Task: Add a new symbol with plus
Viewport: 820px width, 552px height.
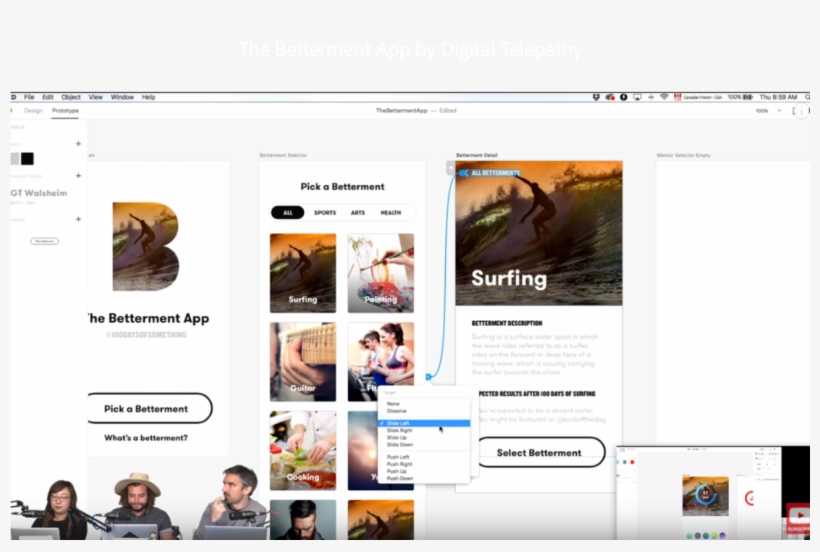Action: pos(78,219)
